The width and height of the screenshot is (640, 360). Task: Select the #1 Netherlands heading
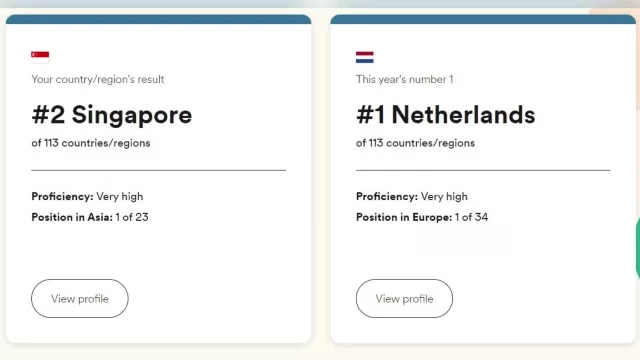tap(446, 115)
